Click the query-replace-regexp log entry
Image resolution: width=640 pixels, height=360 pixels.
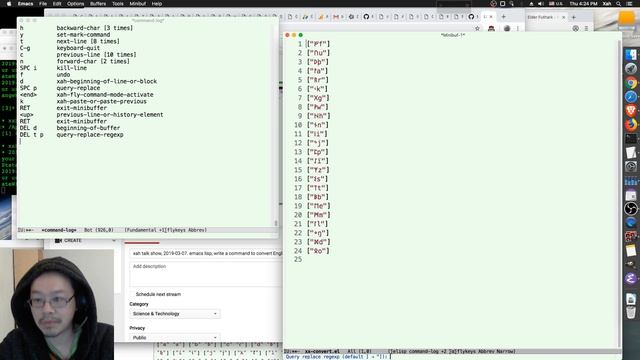pos(90,135)
